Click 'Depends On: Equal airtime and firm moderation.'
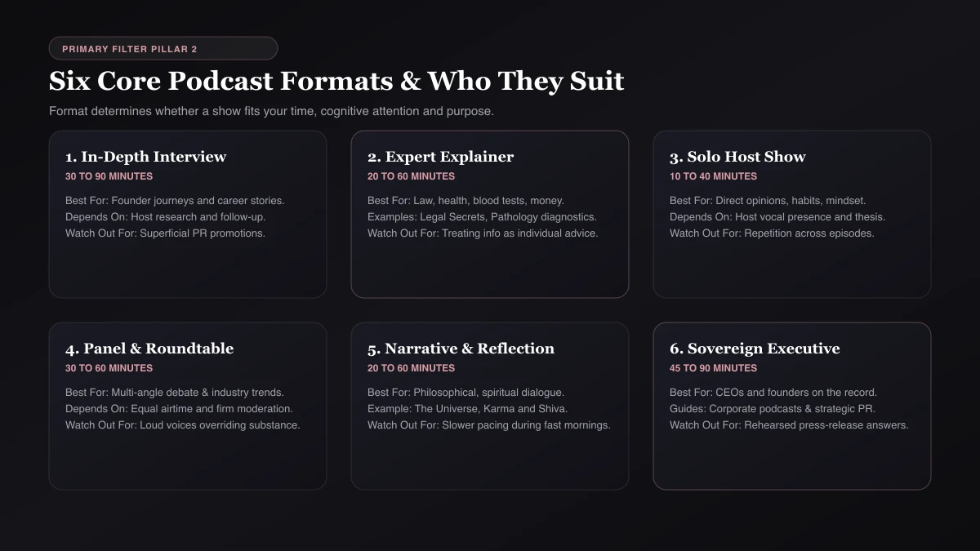The height and width of the screenshot is (551, 980). coord(179,409)
